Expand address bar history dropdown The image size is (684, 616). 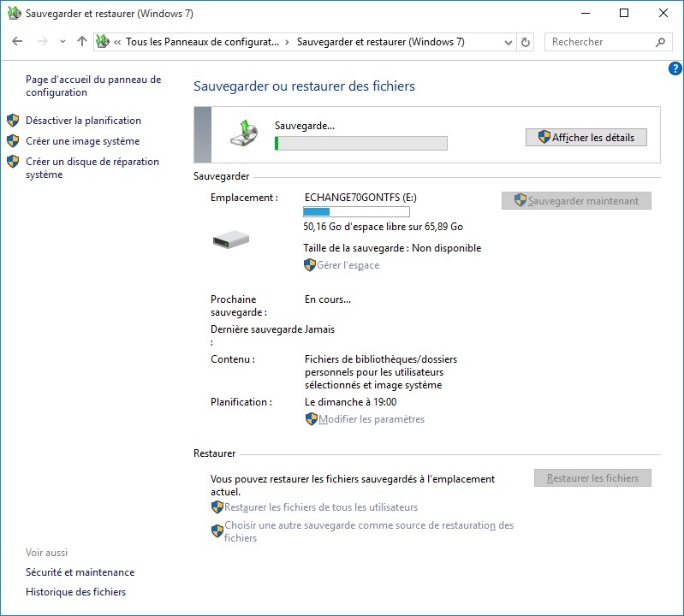pos(509,42)
